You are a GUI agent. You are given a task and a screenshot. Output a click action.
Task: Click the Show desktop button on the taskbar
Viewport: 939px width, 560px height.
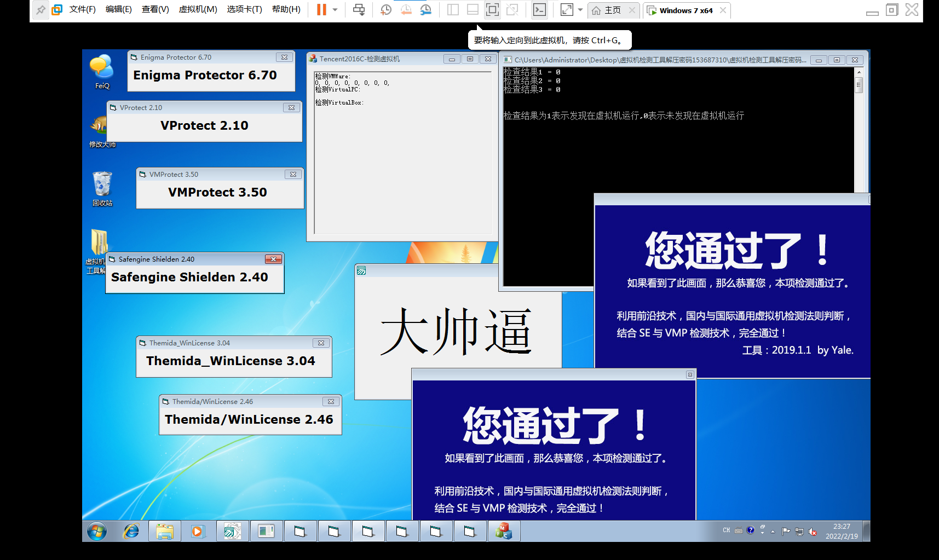pyautogui.click(x=867, y=531)
